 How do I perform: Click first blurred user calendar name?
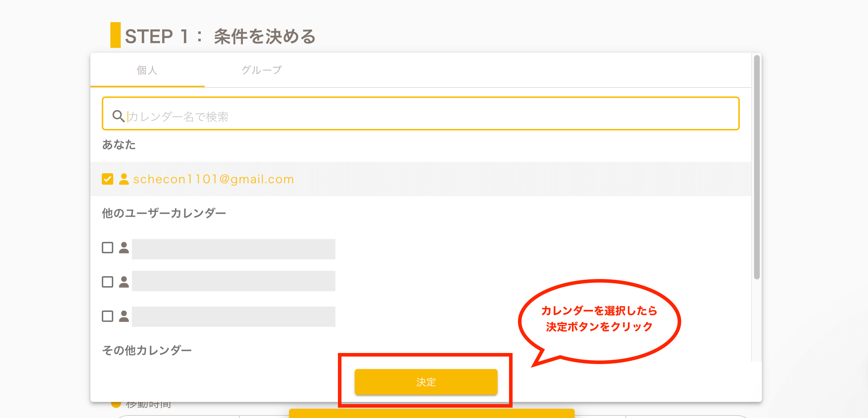point(233,249)
